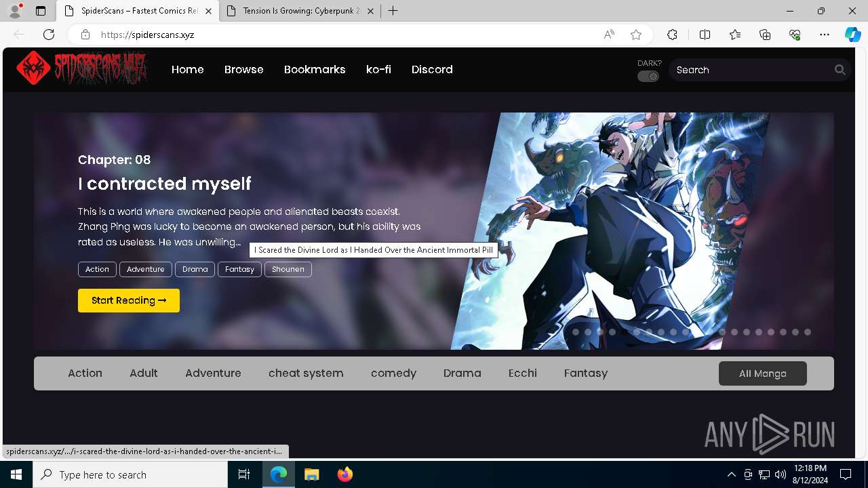Launch the Copilot sidebar icon
Screen dimensions: 868x488
(852, 35)
